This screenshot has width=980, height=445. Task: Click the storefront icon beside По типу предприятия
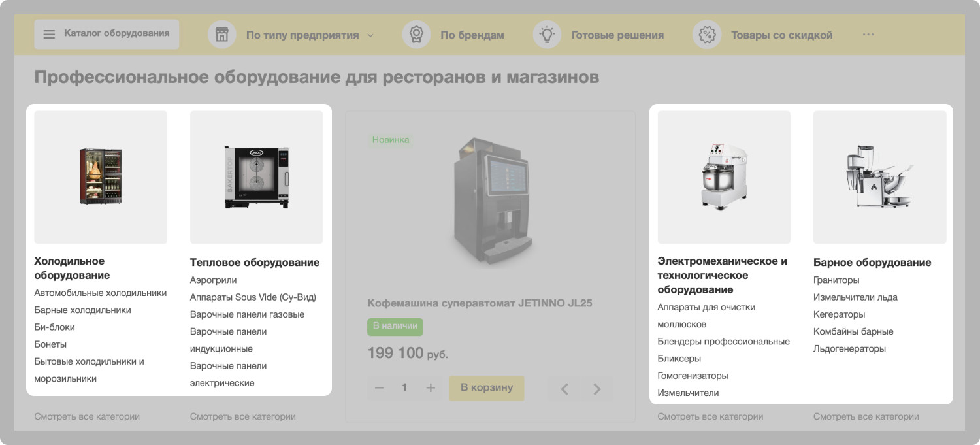pos(222,35)
